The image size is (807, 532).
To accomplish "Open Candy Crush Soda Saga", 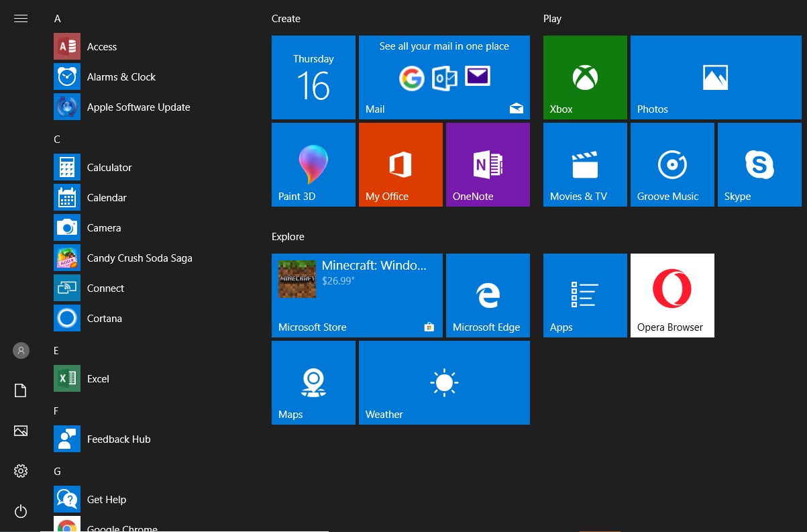I will [x=140, y=258].
